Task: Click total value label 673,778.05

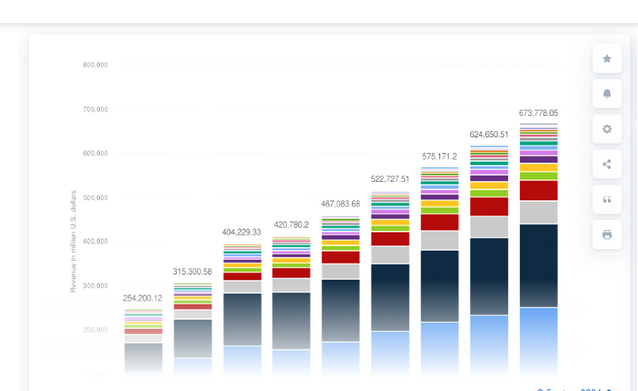Action: point(538,113)
